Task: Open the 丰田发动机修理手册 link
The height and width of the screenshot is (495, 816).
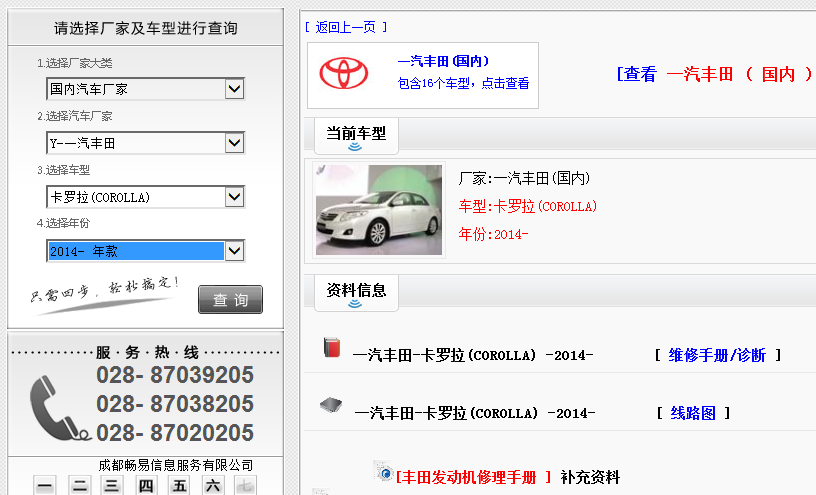Action: pos(473,477)
